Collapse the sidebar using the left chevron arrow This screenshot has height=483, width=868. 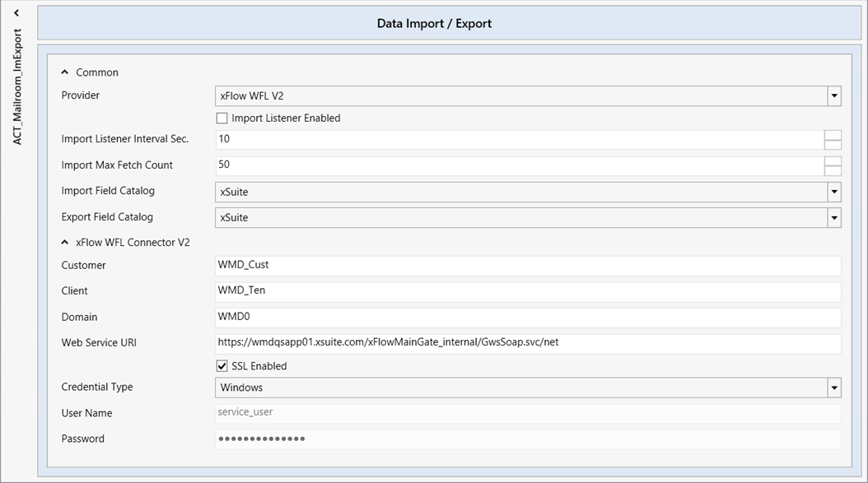point(16,12)
